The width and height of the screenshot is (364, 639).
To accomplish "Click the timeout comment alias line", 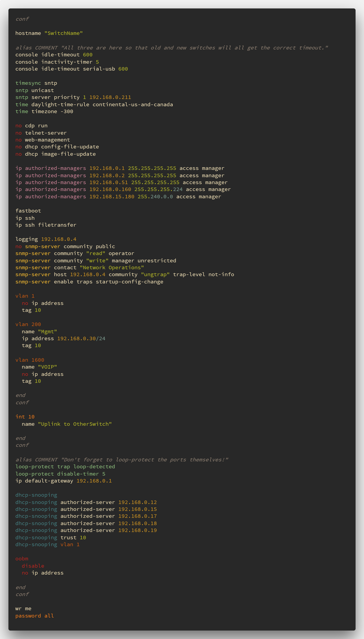I will pyautogui.click(x=172, y=48).
